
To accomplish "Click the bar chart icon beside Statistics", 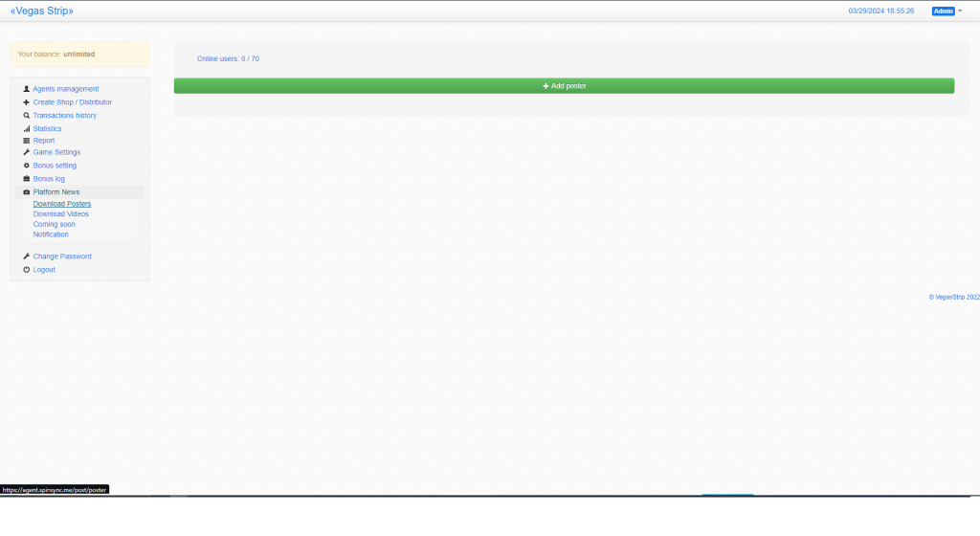I will click(x=26, y=128).
